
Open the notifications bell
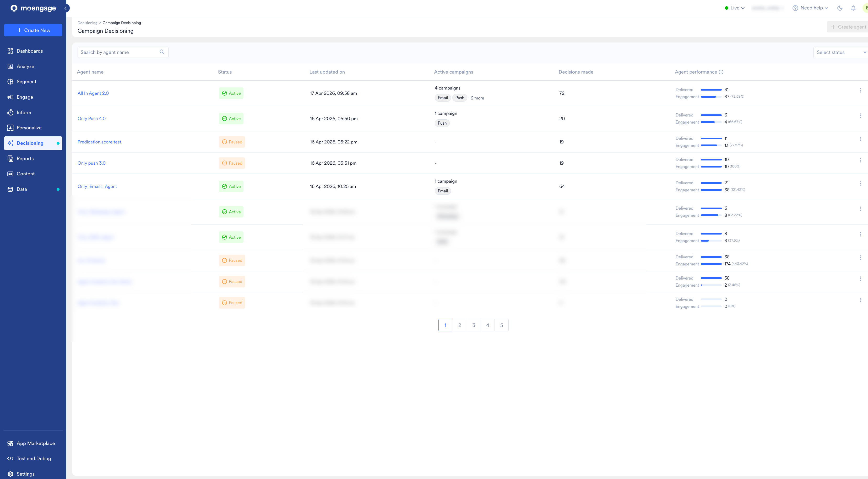click(x=853, y=8)
